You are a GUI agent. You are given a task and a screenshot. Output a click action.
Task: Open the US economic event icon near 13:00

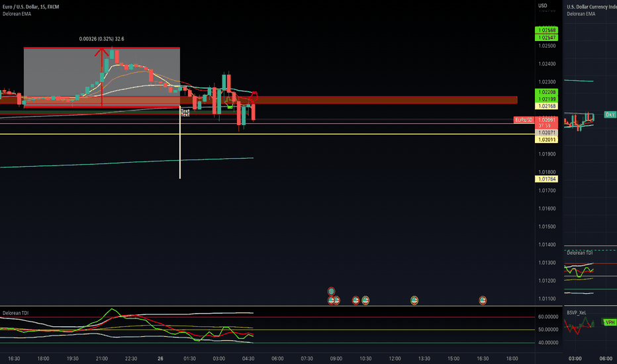pyautogui.click(x=414, y=300)
